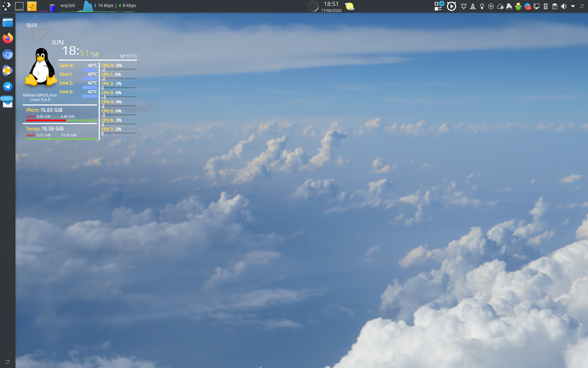The width and height of the screenshot is (588, 368).
Task: Open the cloud sync tray icon
Action: [500, 6]
